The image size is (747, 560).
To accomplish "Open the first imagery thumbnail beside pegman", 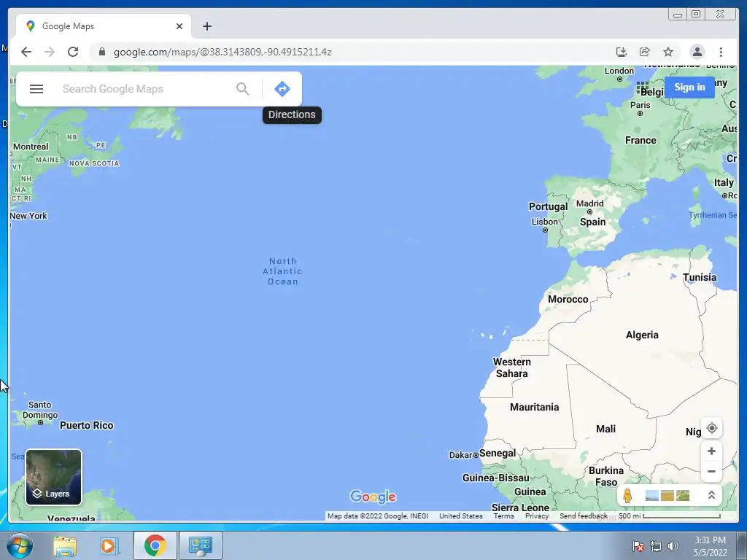I will [x=651, y=496].
